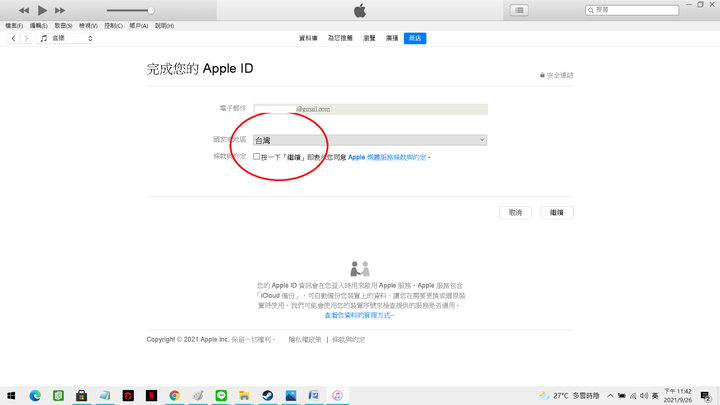720x405 pixels.
Task: Open the 條款與約定 footer link
Action: (x=349, y=340)
